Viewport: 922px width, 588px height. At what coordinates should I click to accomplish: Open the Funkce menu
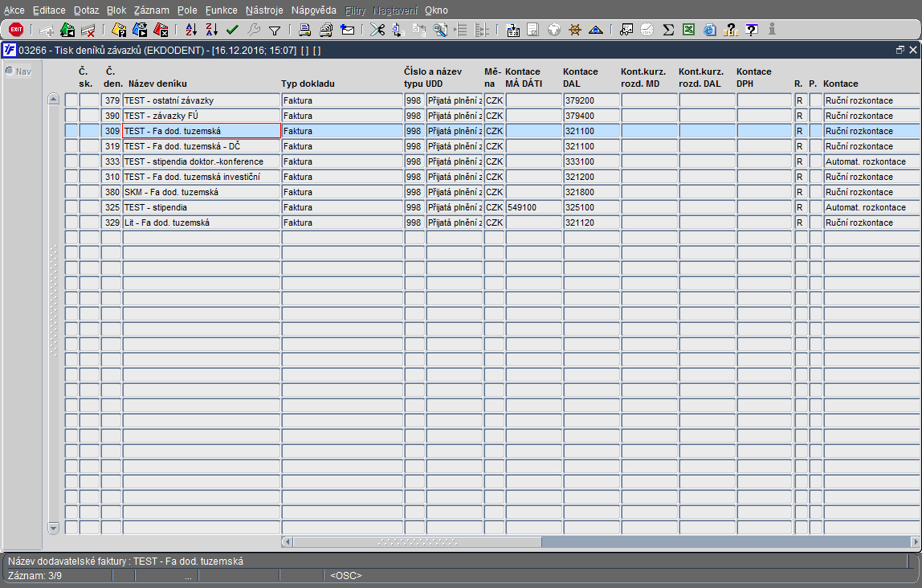[x=222, y=10]
